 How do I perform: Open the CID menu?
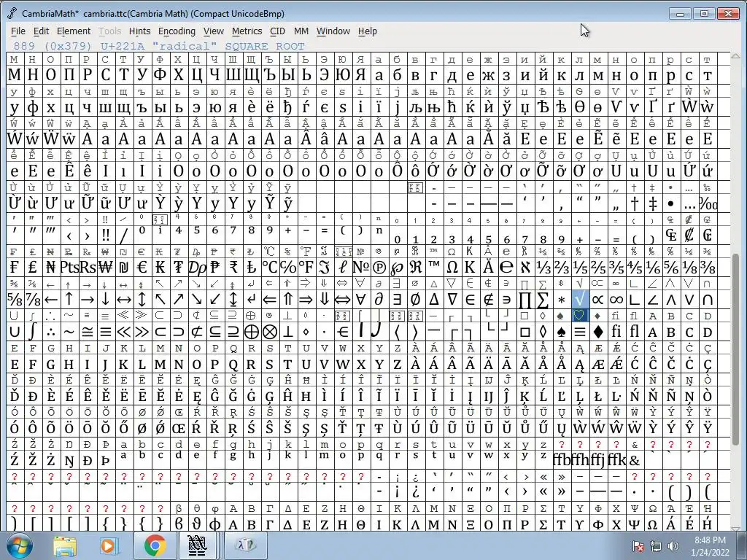277,31
